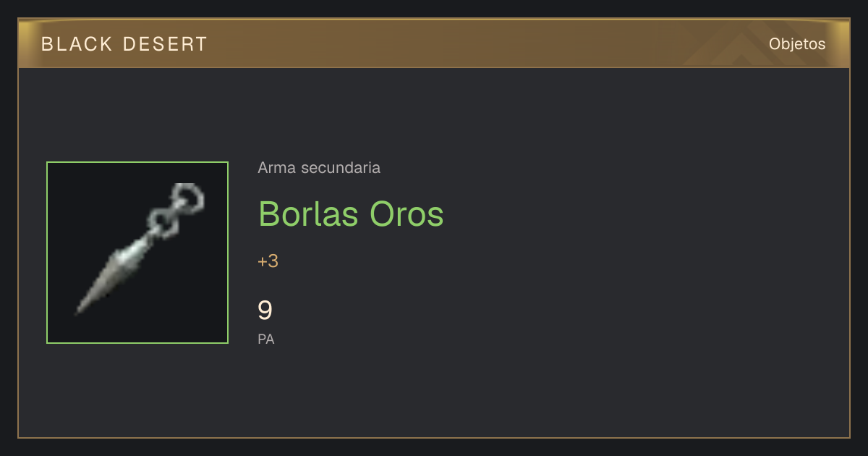This screenshot has width=868, height=456.
Task: Click the PA stat label
Action: click(266, 339)
